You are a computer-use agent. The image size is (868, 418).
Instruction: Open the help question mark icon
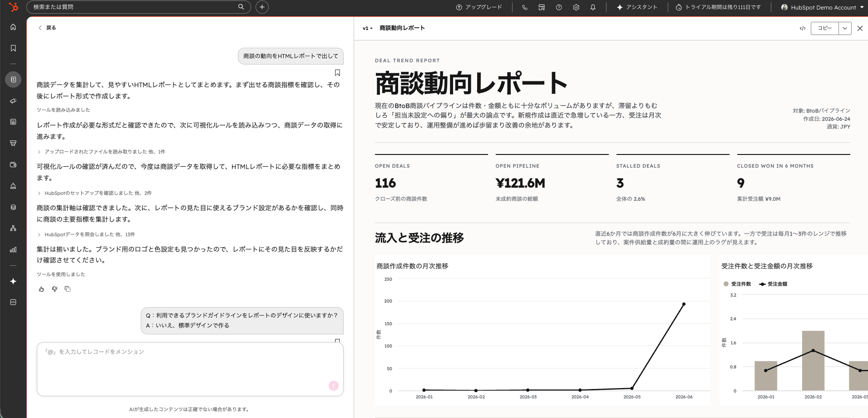point(559,7)
